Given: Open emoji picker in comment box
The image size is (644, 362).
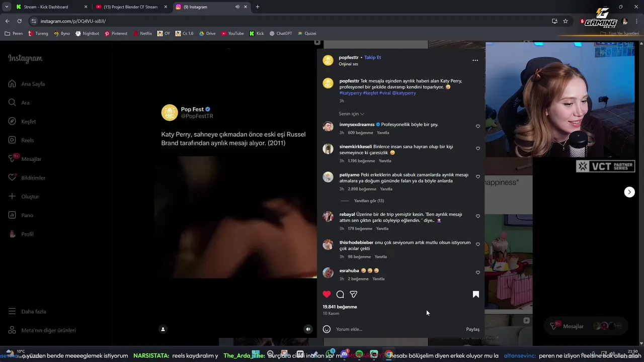Looking at the screenshot, I should (327, 329).
